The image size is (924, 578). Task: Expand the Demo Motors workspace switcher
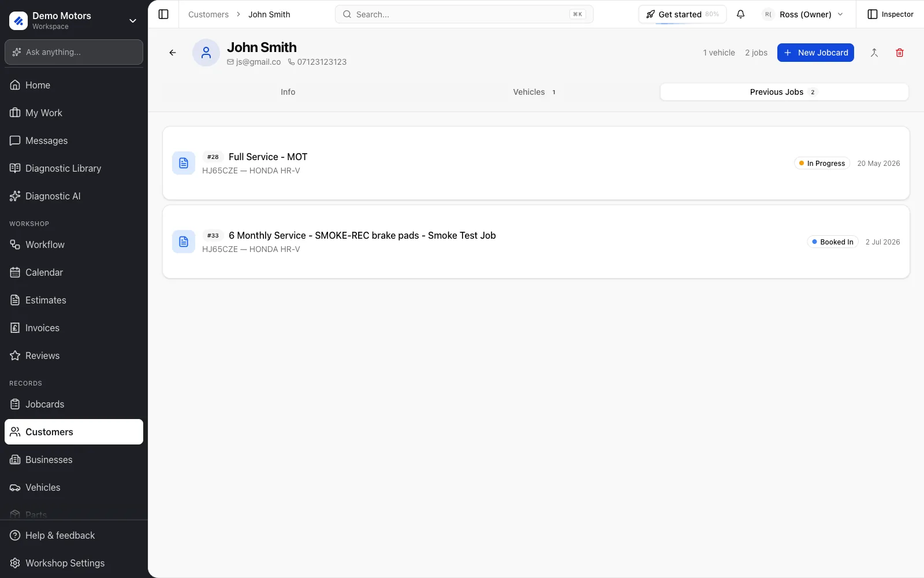pyautogui.click(x=74, y=20)
